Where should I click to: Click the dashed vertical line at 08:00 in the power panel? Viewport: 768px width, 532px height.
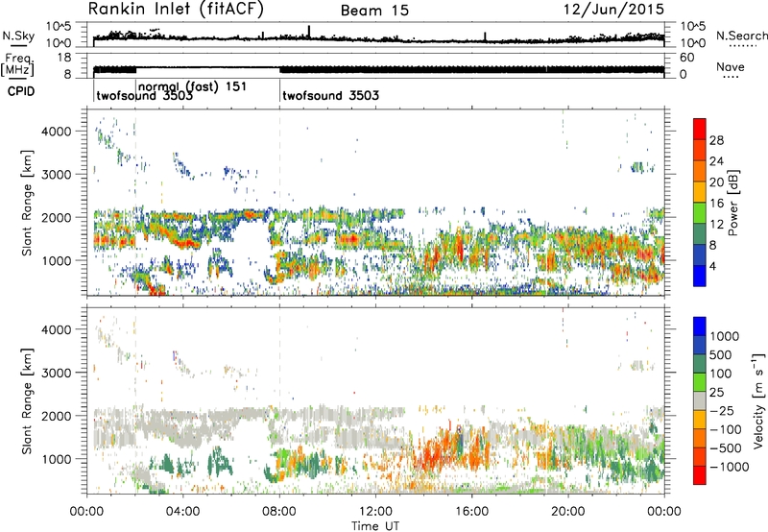click(279, 203)
